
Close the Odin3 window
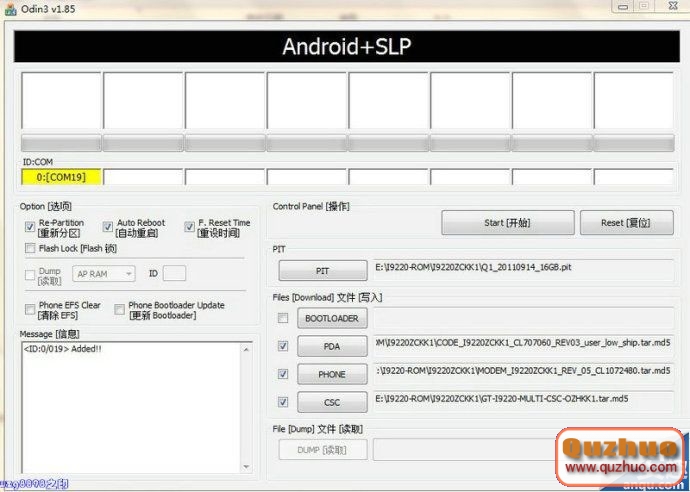(x=673, y=6)
